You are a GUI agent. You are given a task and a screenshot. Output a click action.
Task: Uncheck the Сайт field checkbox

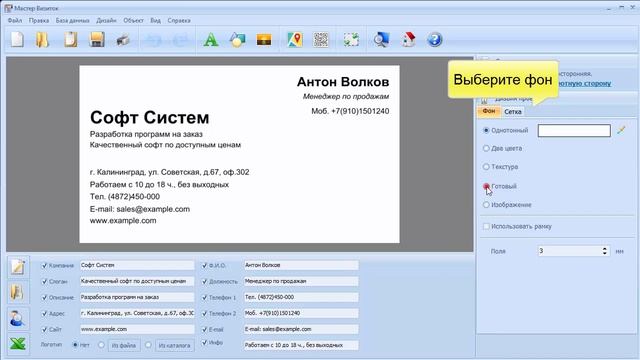pos(44,329)
